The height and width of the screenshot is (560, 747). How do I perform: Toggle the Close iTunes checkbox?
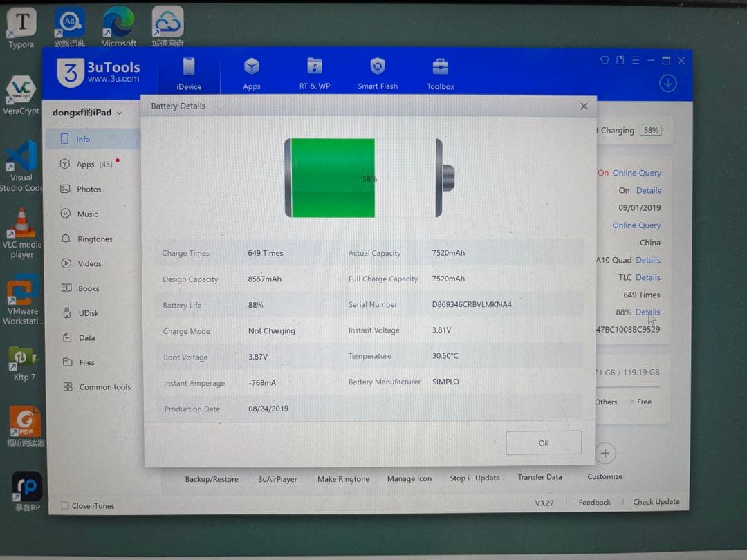pyautogui.click(x=65, y=505)
